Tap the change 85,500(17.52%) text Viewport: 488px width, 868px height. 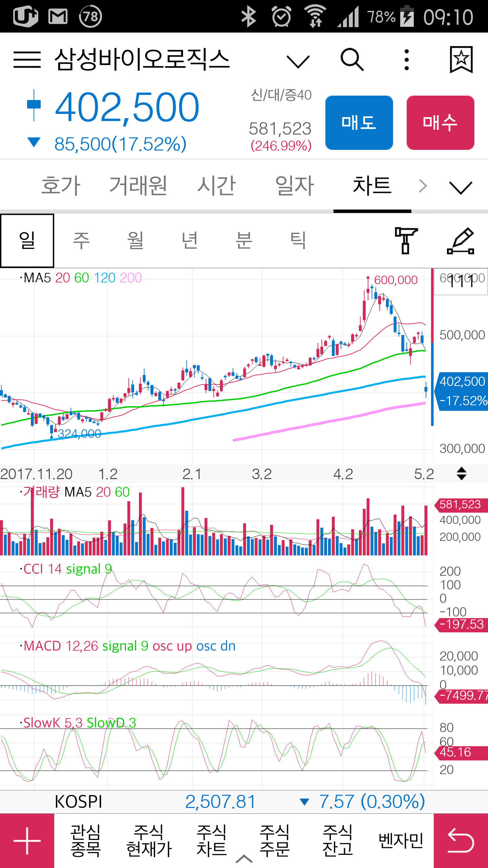[x=120, y=144]
